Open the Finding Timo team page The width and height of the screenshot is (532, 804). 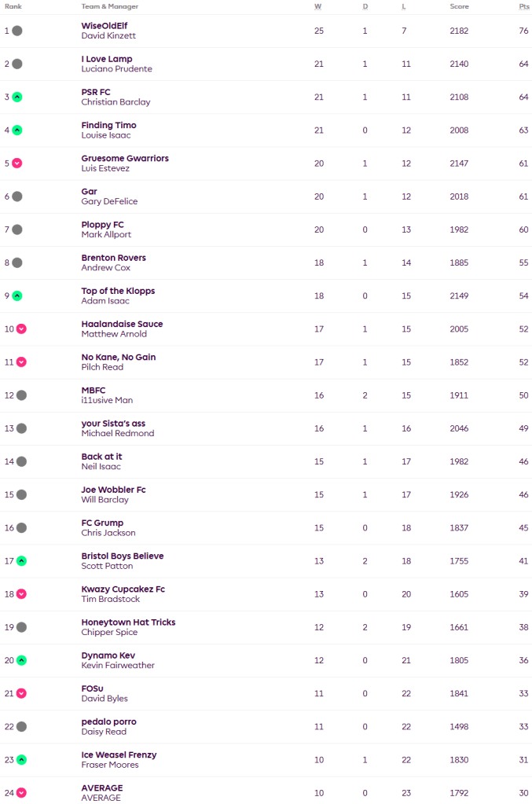(x=108, y=125)
